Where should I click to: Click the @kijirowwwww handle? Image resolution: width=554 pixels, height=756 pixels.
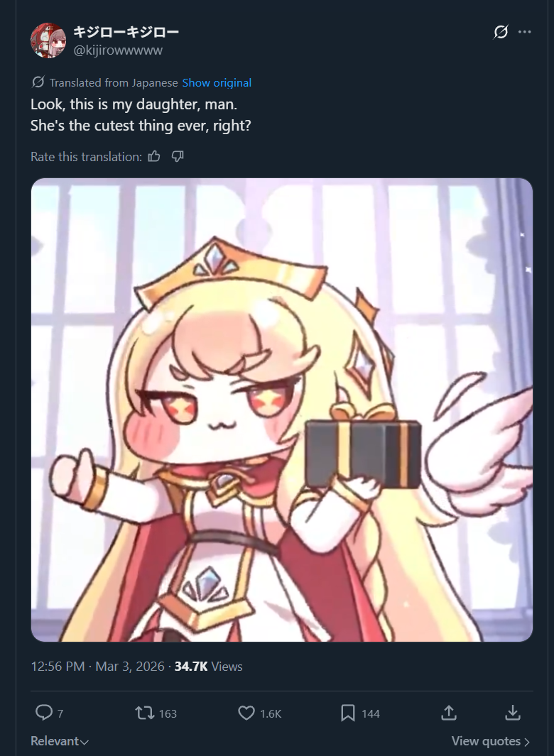tap(118, 50)
